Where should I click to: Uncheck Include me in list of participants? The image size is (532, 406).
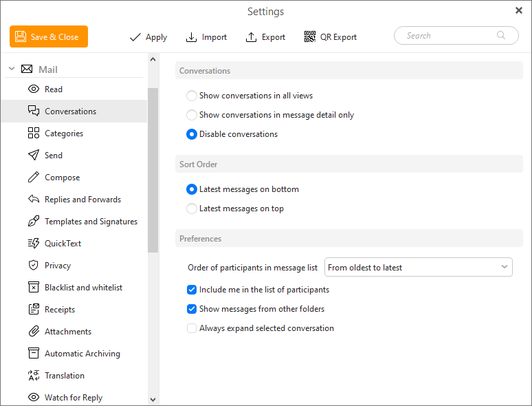192,290
